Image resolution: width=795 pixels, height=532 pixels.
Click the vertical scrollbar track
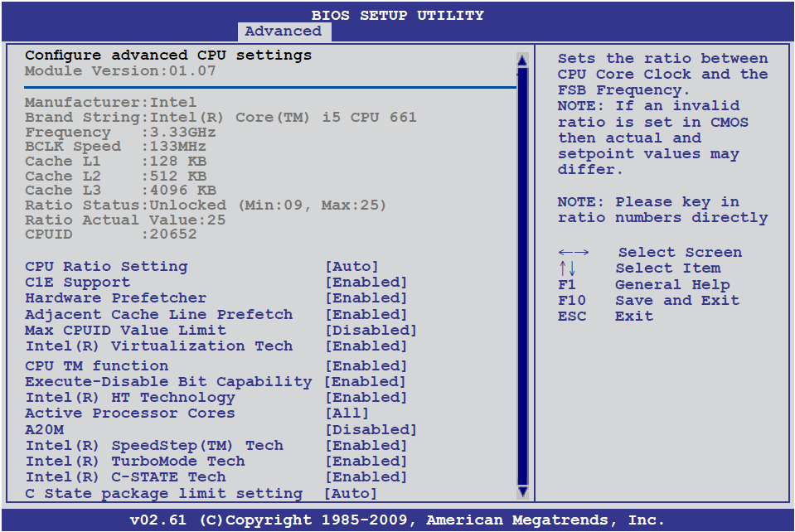(522, 276)
